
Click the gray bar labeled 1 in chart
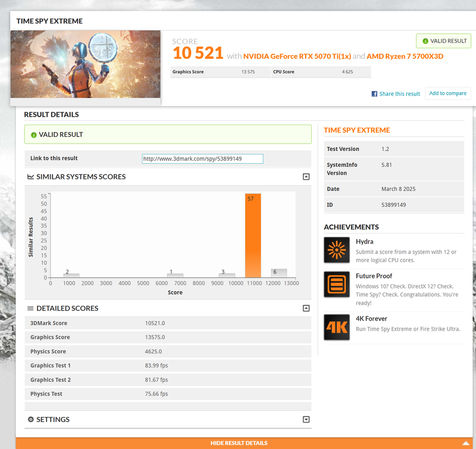click(175, 276)
